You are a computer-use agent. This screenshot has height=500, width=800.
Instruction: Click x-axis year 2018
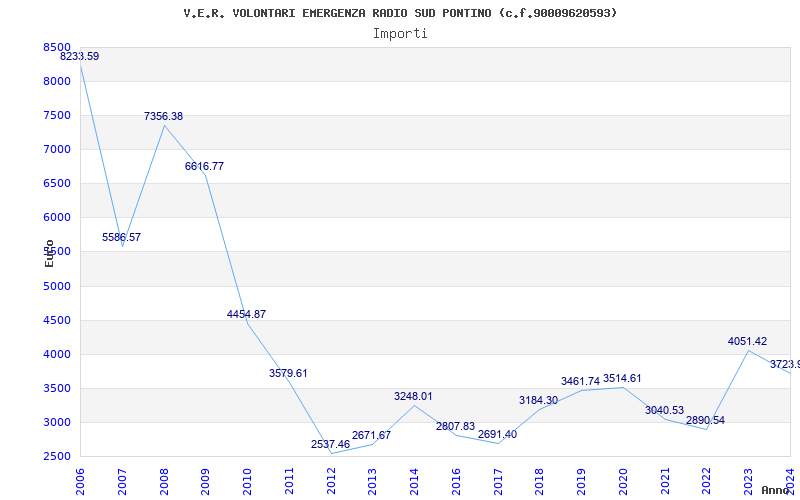540,482
